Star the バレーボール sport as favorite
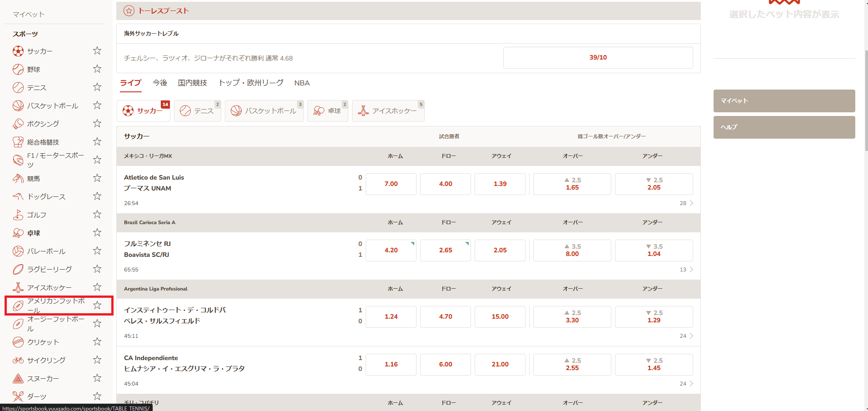This screenshot has width=868, height=411. (97, 251)
